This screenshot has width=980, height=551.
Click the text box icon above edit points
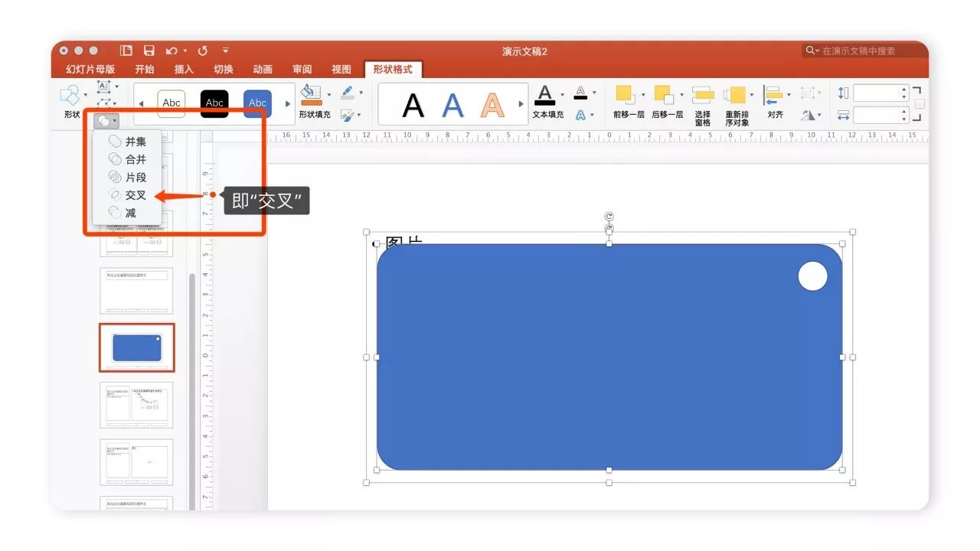point(104,87)
